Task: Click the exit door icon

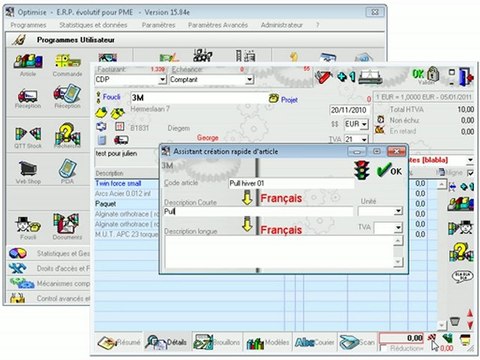Action: tap(465, 77)
